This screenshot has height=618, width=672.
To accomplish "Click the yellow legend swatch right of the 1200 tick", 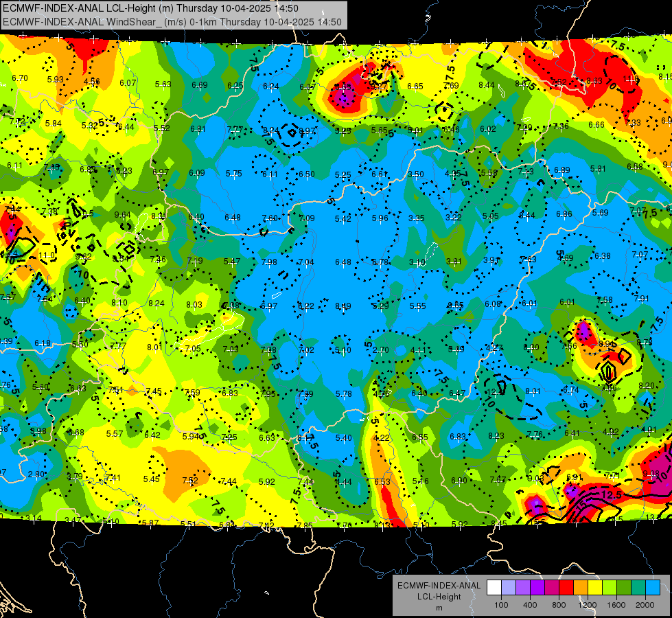I will [x=595, y=587].
